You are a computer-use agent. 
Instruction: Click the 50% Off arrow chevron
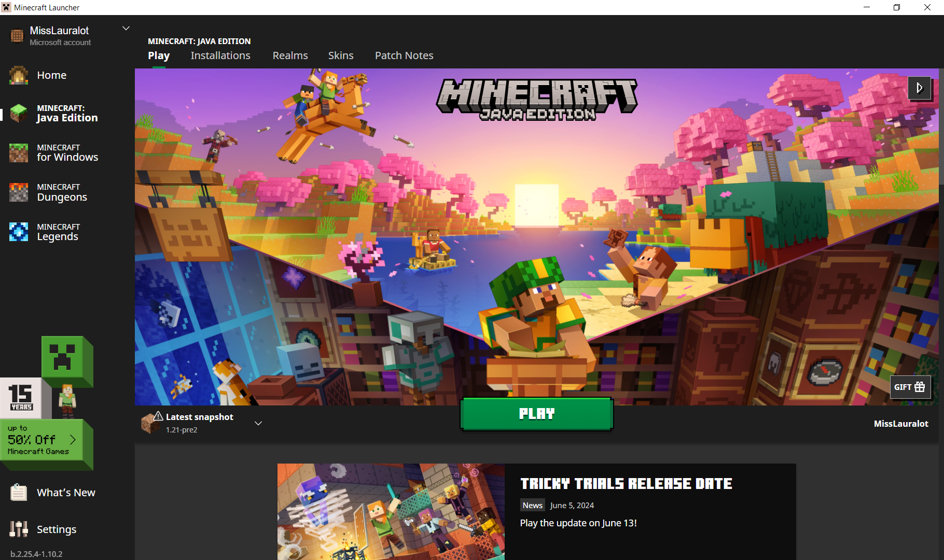click(x=73, y=440)
